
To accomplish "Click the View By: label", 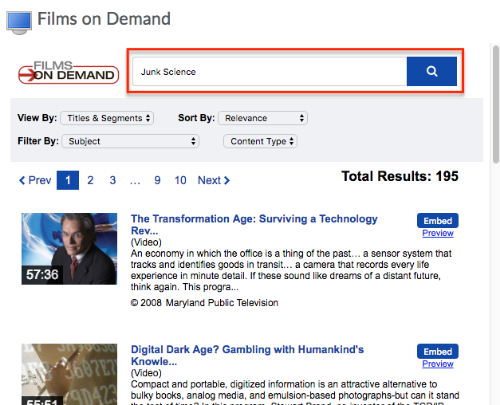I will [37, 118].
